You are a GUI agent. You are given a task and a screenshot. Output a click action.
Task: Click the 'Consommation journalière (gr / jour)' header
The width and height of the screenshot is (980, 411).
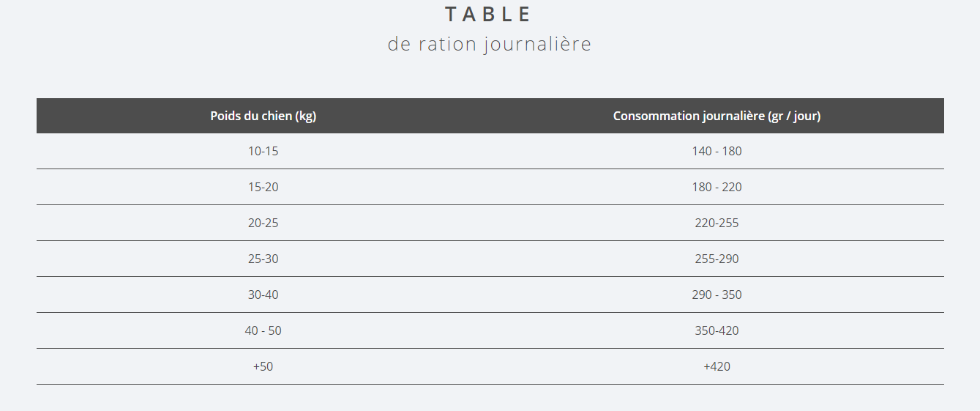tap(717, 116)
